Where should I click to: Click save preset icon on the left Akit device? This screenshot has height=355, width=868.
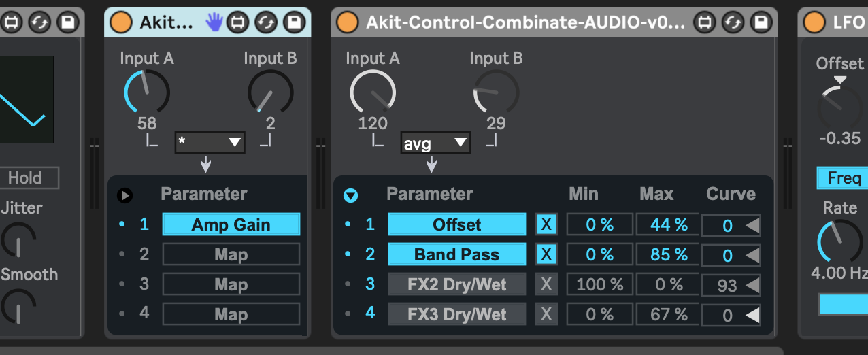[x=294, y=22]
